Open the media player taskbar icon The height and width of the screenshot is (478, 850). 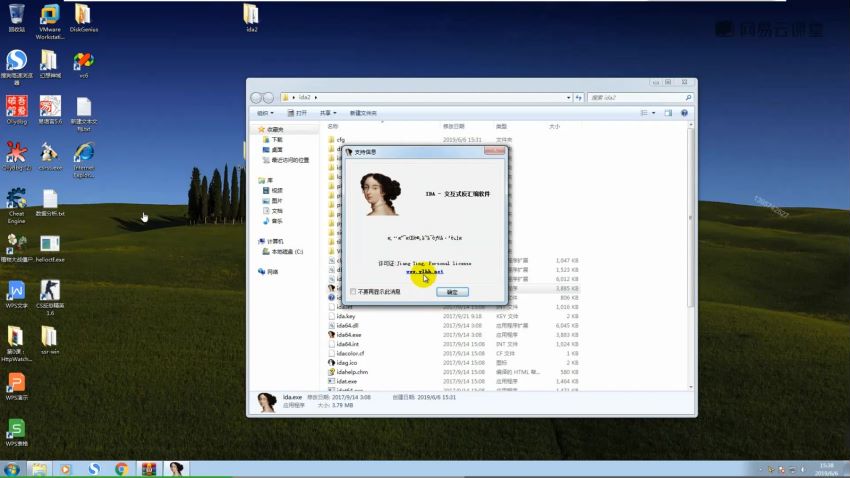(66, 469)
